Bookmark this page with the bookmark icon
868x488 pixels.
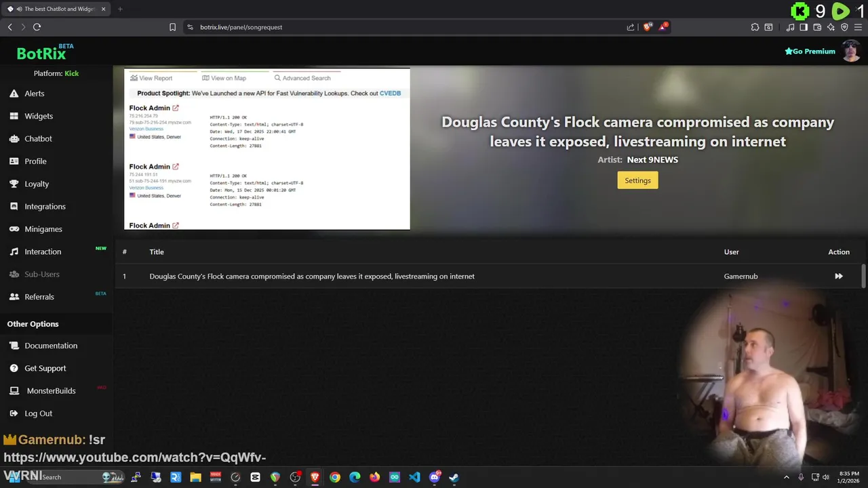point(172,27)
